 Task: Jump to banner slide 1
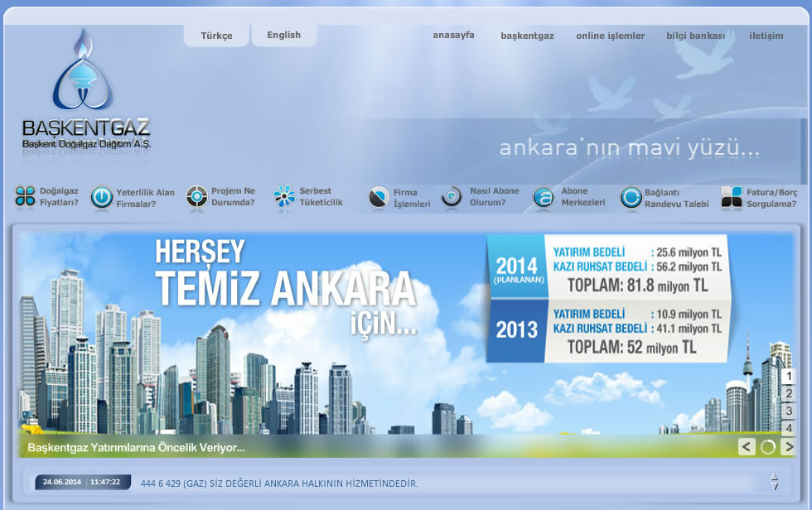point(788,376)
